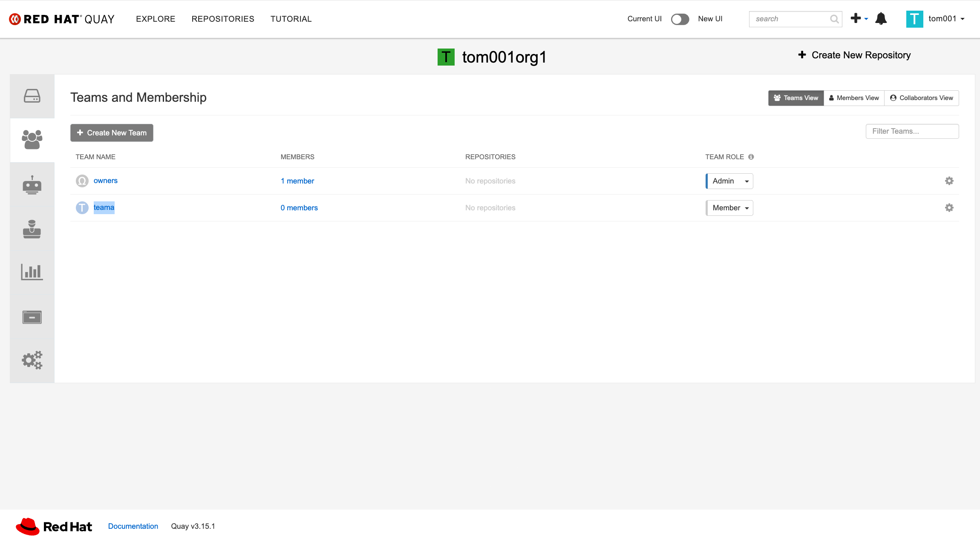The width and height of the screenshot is (980, 536).
Task: Open applications sidebar icon
Action: (x=32, y=317)
